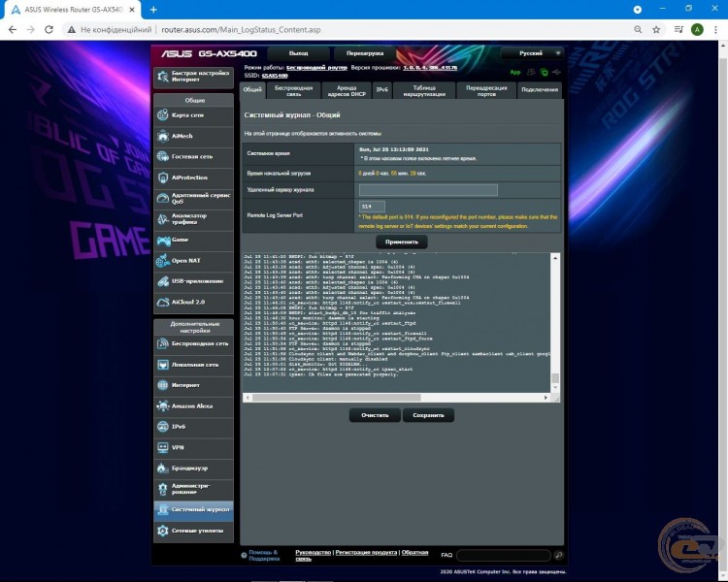Open a new browser tab
Screen dimensions: 728x582
pyautogui.click(x=153, y=10)
